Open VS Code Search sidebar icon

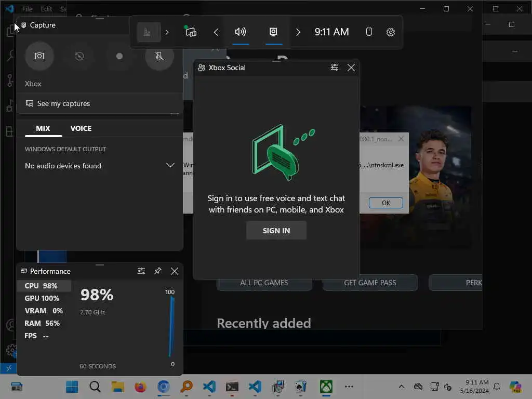[10, 56]
